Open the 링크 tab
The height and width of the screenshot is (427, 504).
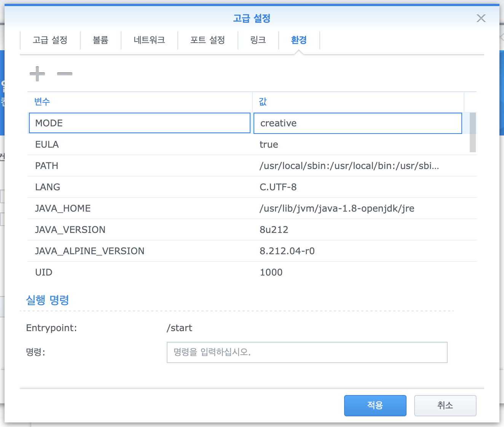258,40
